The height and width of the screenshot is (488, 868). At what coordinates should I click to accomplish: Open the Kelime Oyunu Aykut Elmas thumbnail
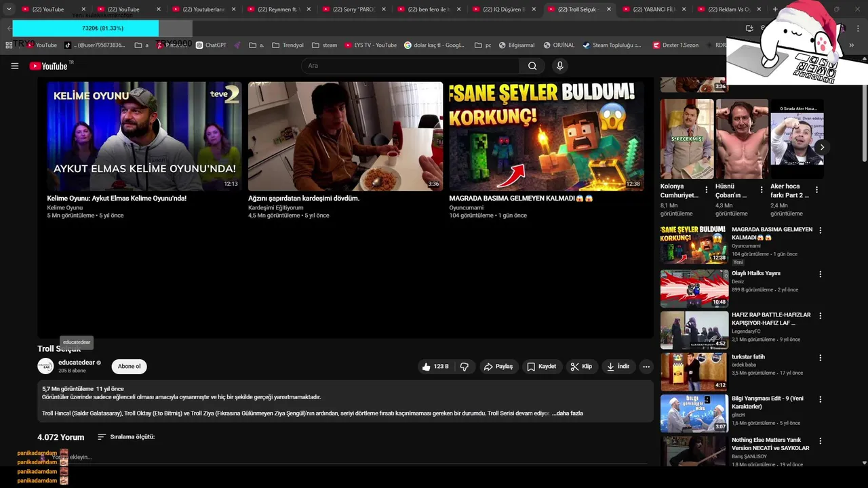tap(144, 136)
